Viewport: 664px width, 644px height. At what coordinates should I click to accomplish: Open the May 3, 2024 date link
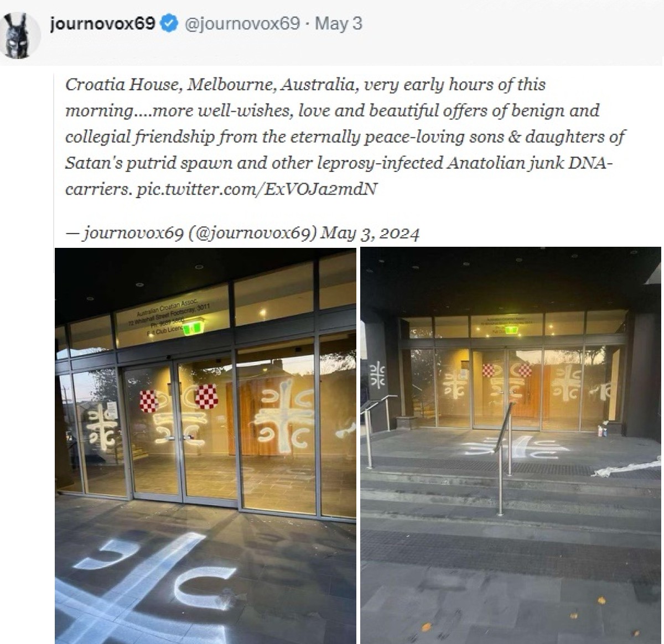(370, 233)
